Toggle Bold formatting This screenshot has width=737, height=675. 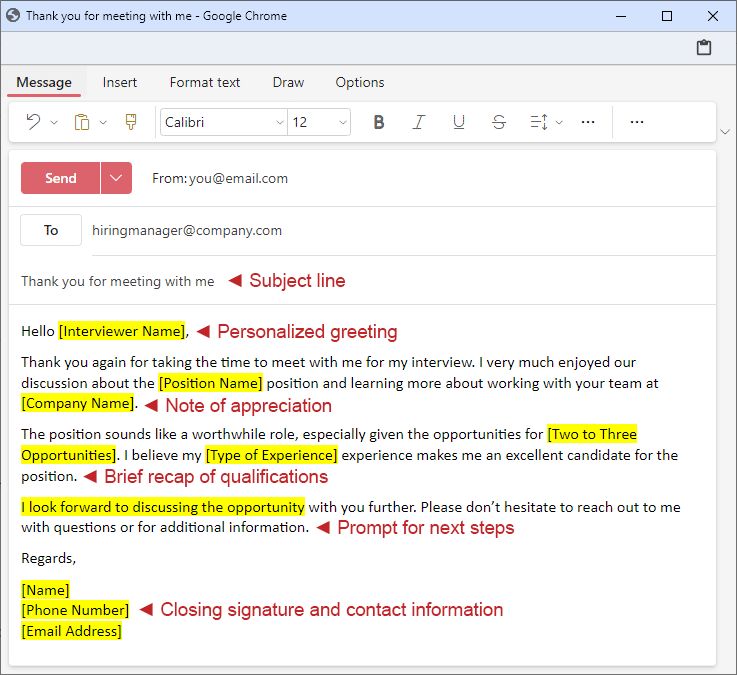(x=379, y=122)
